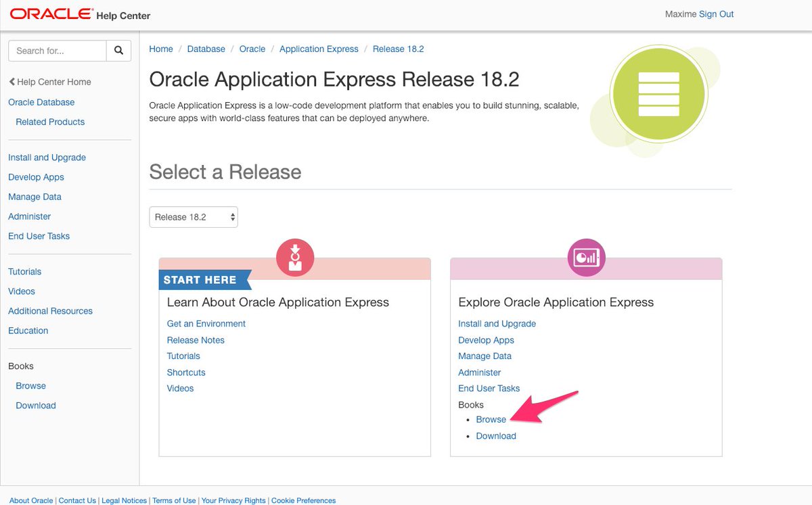Screen dimensions: 812x505
Task: Click Application Express breadcrumb
Action: (x=319, y=49)
